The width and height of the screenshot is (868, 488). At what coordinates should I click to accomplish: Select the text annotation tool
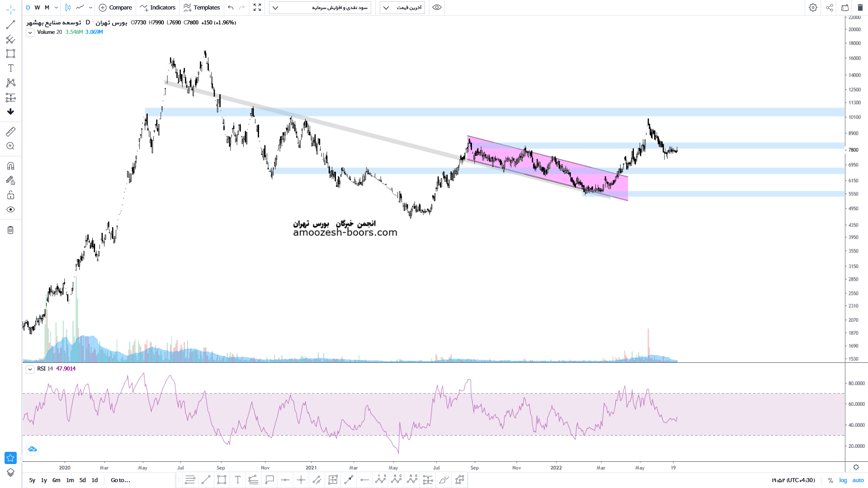(10, 68)
